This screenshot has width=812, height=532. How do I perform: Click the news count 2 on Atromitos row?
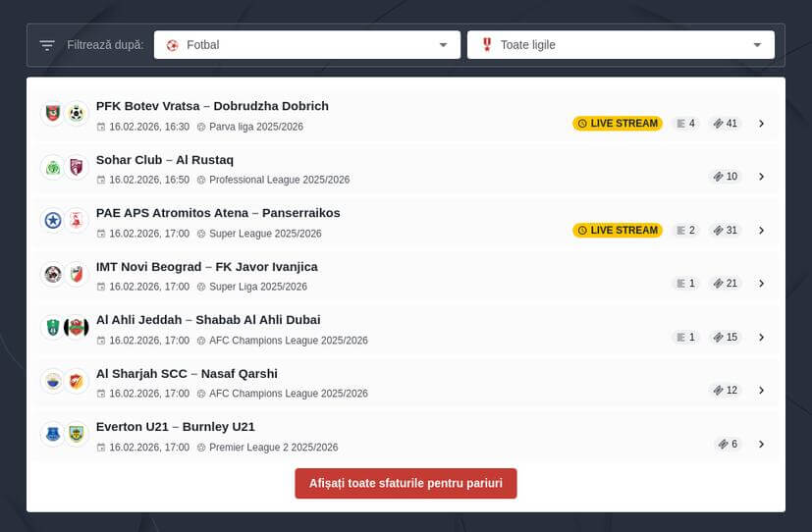[x=685, y=231]
